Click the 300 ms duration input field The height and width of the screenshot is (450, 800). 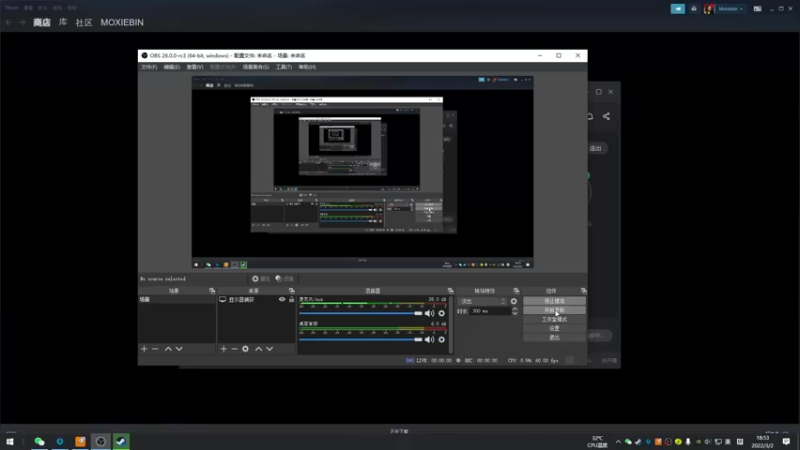[490, 311]
